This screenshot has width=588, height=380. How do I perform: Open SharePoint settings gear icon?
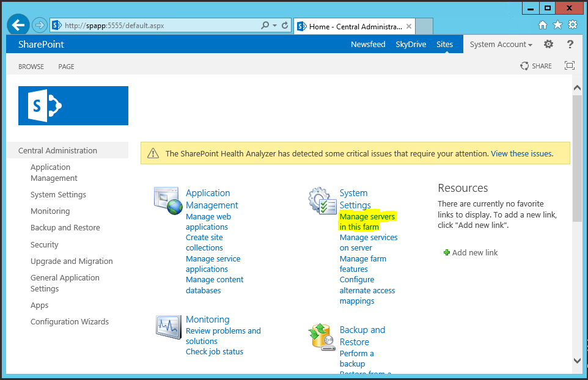coord(549,44)
